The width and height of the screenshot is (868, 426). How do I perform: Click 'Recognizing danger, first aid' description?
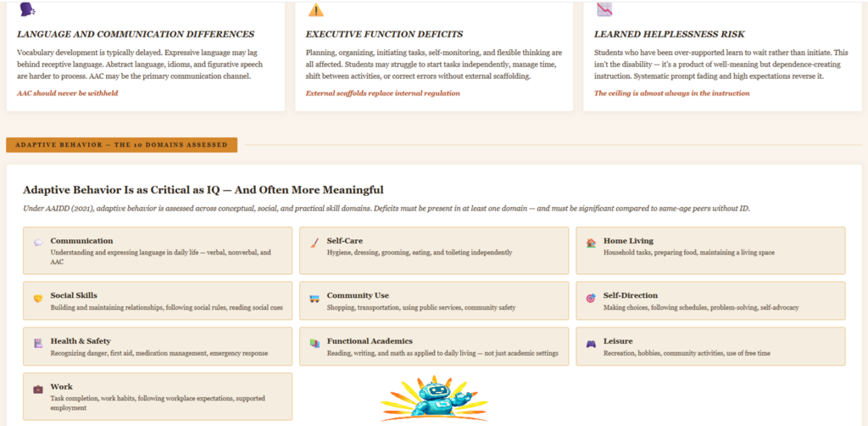click(x=159, y=353)
